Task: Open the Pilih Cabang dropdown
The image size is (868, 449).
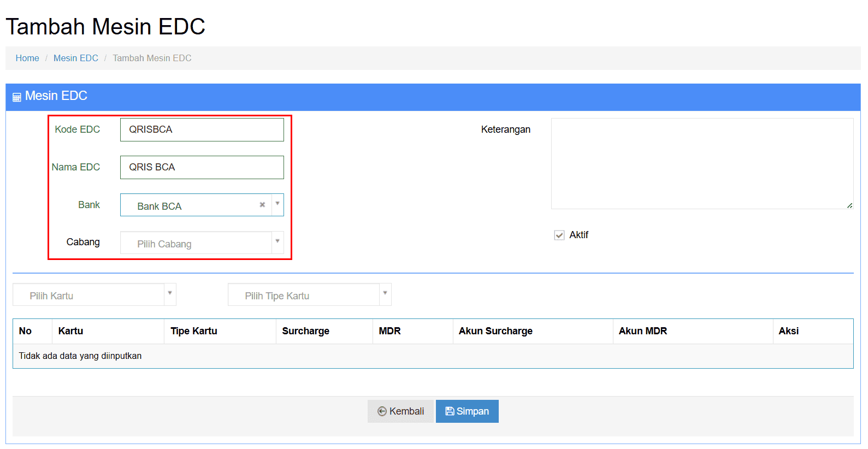Action: click(202, 243)
